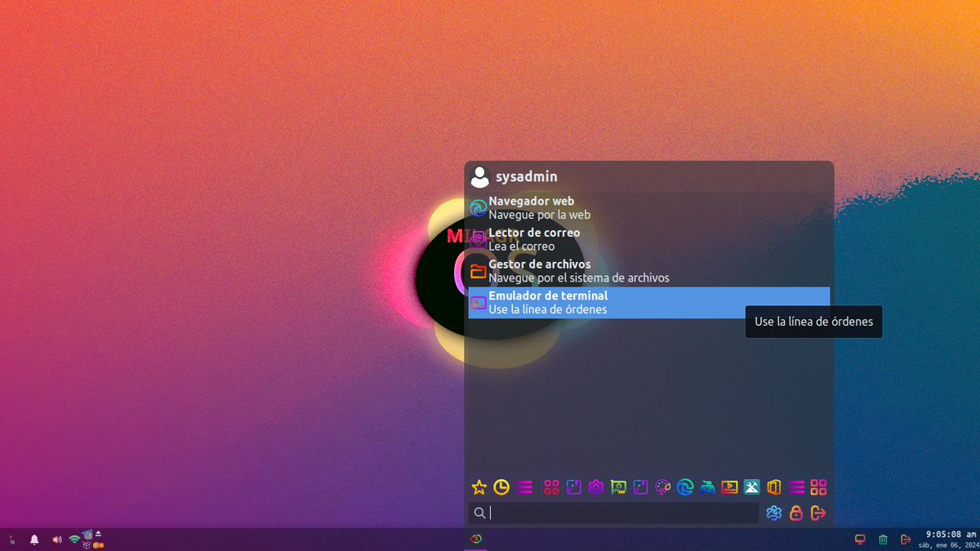Open the list category icon beside the clock
This screenshot has width=980, height=551.
coord(524,487)
